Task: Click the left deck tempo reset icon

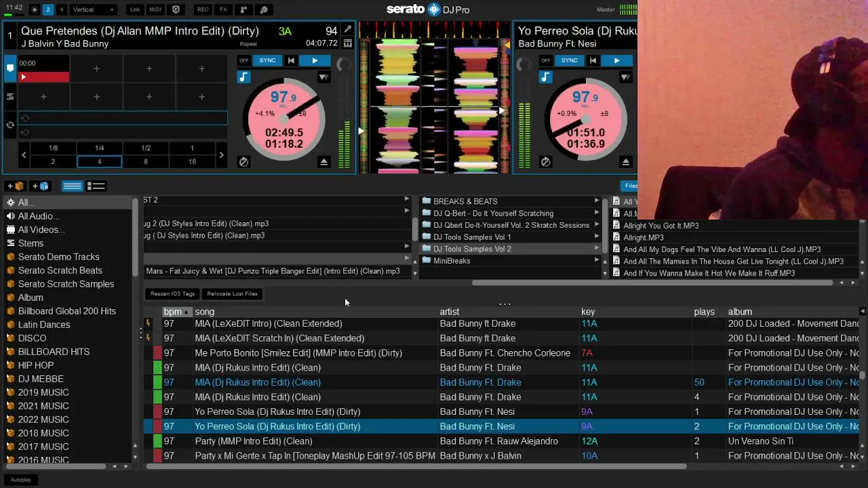Action: [x=243, y=161]
